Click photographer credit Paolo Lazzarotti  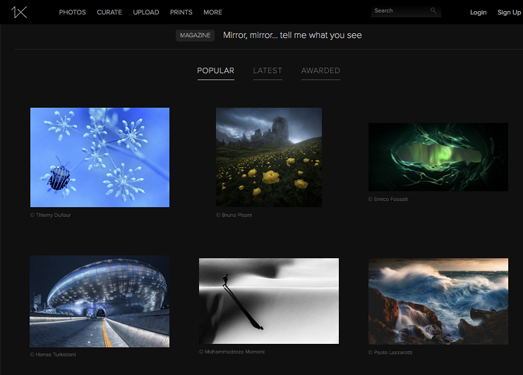(x=390, y=353)
